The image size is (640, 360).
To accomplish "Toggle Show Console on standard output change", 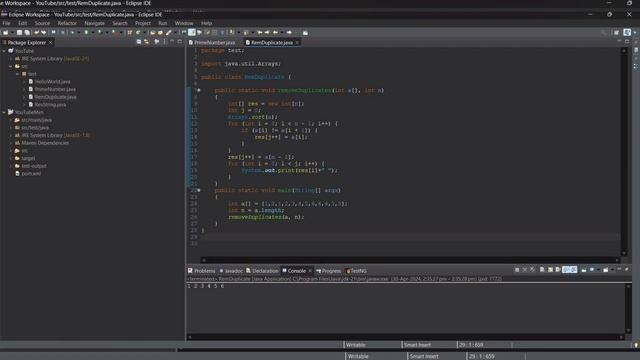I will pyautogui.click(x=566, y=270).
